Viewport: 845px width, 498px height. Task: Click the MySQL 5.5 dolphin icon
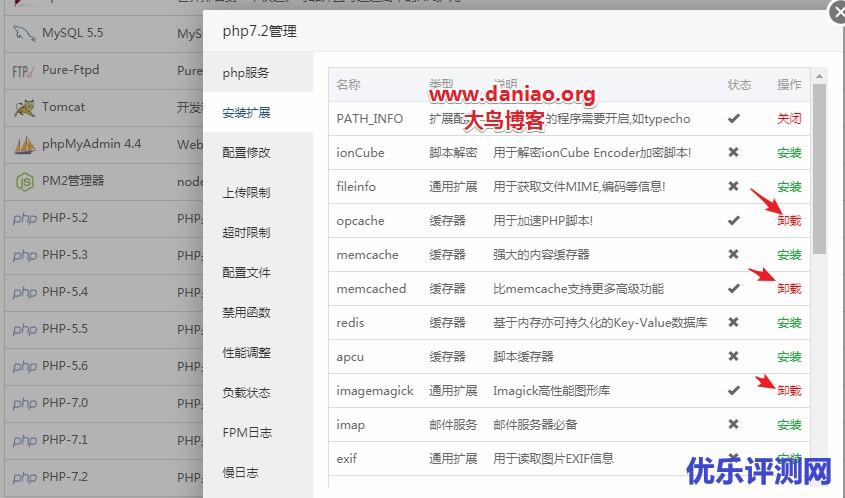click(x=24, y=33)
